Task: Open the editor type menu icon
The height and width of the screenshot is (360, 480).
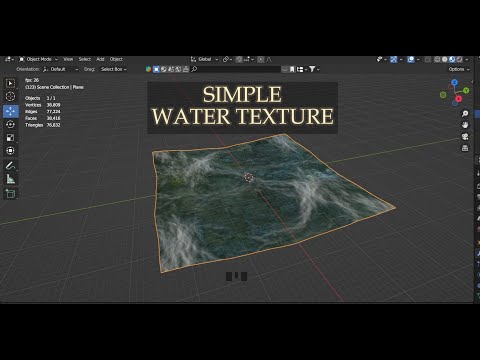Action: click(8, 59)
